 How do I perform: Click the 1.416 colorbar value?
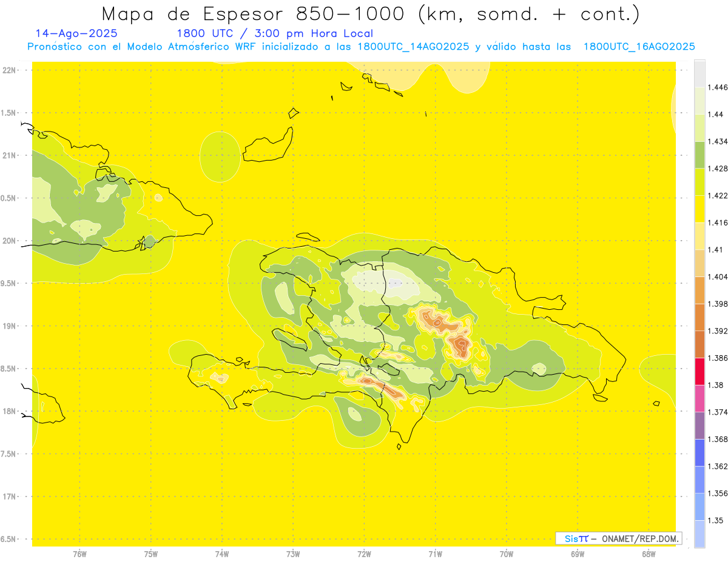pos(717,222)
